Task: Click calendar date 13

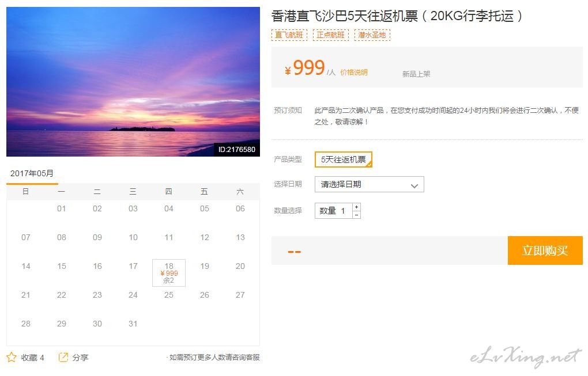Action: (240, 237)
